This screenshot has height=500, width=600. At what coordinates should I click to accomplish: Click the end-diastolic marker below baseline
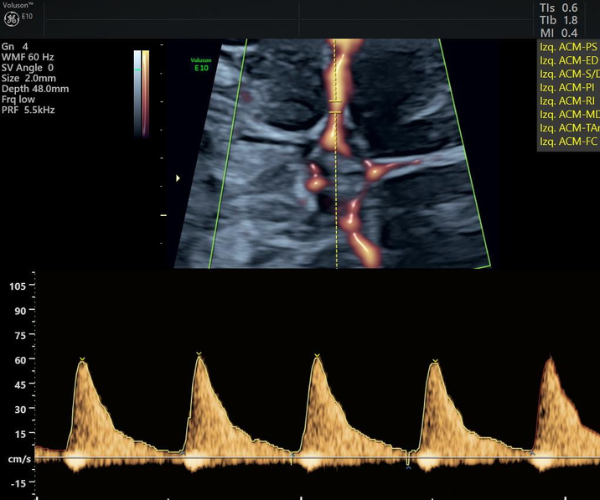(x=408, y=467)
